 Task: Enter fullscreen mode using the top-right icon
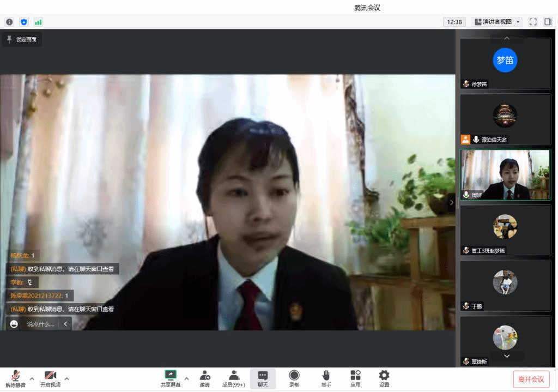click(533, 22)
